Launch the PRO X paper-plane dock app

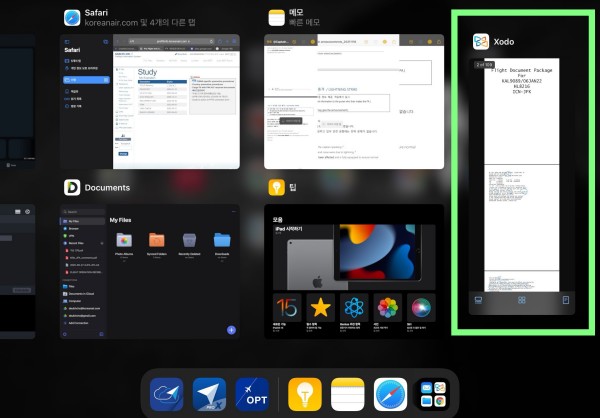pos(209,394)
